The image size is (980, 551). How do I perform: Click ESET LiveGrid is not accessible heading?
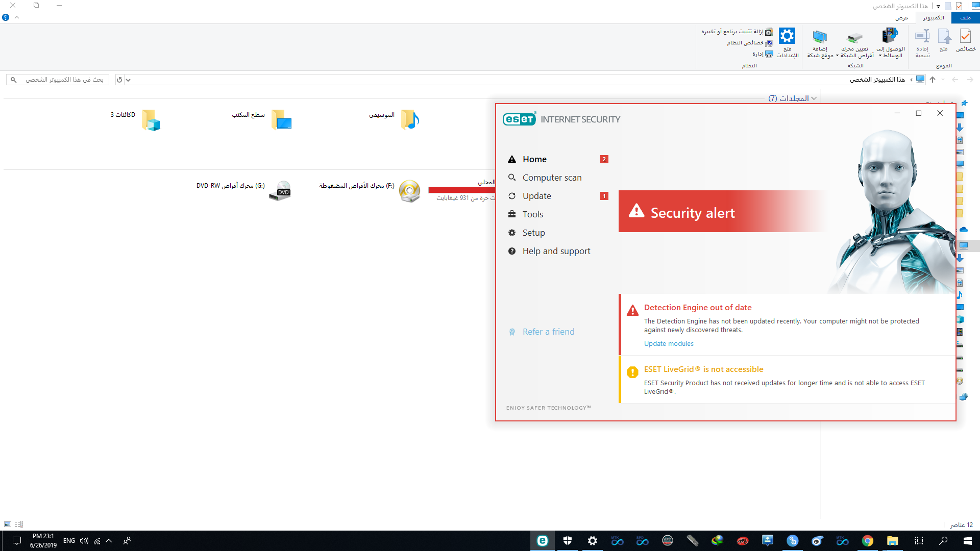click(x=703, y=369)
